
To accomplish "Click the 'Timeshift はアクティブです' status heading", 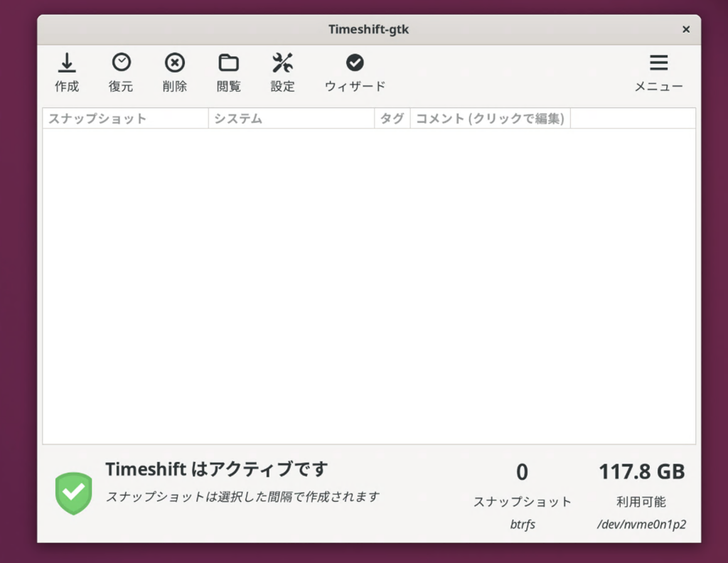I will point(217,469).
